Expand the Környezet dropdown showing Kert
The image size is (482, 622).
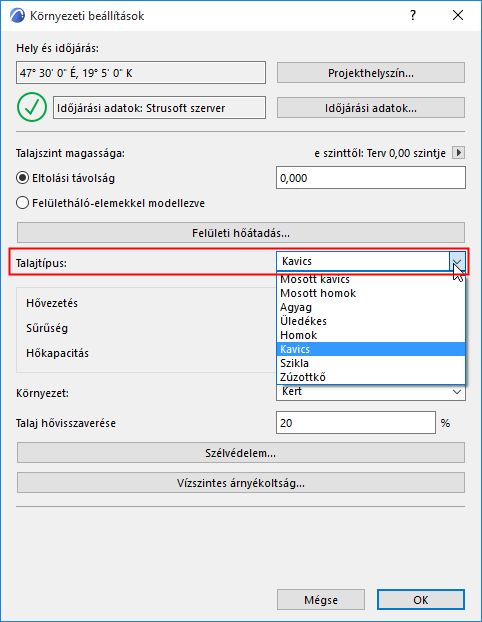tap(371, 392)
